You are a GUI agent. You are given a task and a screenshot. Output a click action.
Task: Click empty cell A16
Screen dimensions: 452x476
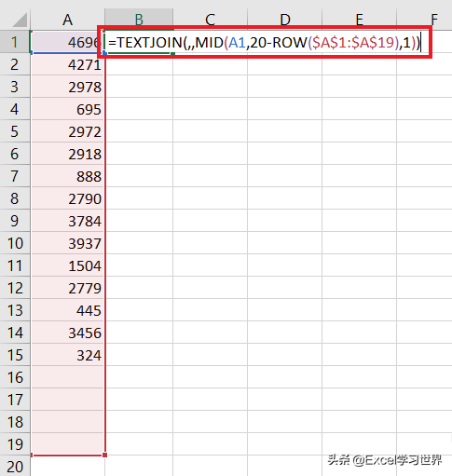point(67,377)
